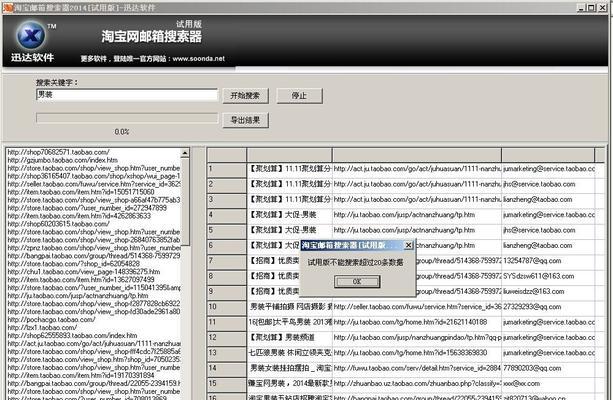The height and width of the screenshot is (400, 613).
Task: Maximize the 淘宝邮箱搜索器 window
Action: point(591,7)
